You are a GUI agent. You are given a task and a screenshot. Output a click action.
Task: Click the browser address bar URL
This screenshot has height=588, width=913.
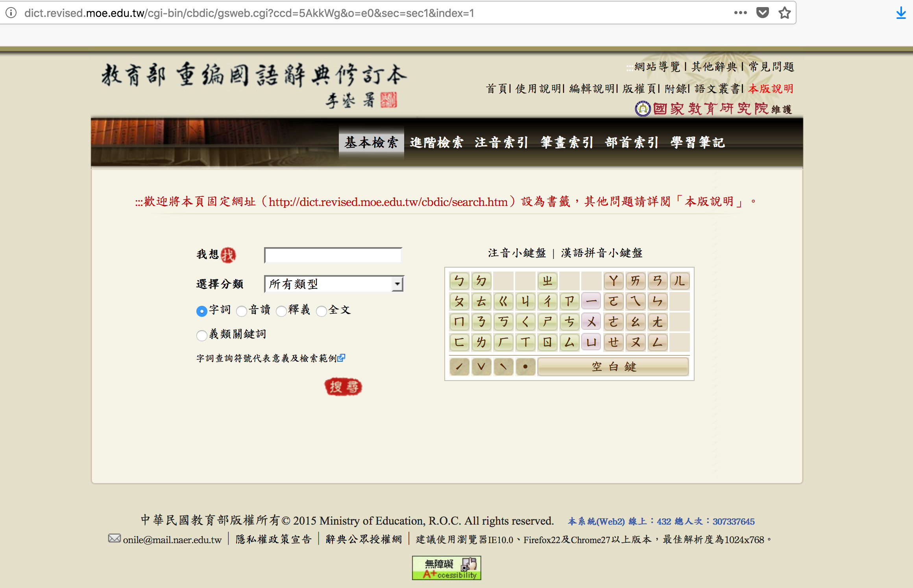(x=249, y=13)
